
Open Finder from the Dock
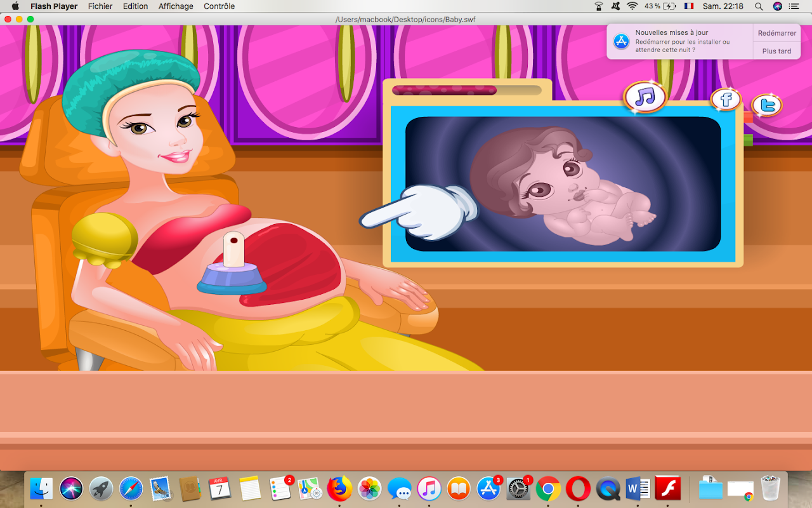pyautogui.click(x=41, y=488)
